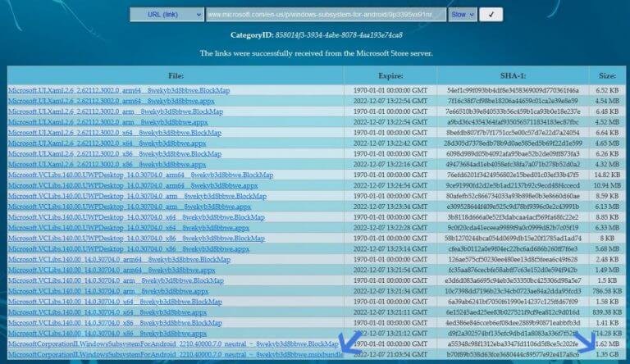The height and width of the screenshot is (364, 630).
Task: Click expire time "2022-12-07 13:22:42 GMT"
Action: pos(390,143)
